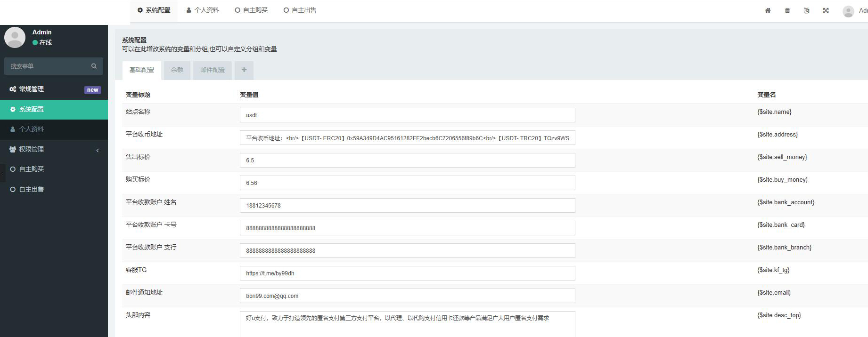The image size is (868, 337).
Task: Switch to the 余额 config tab
Action: 177,70
